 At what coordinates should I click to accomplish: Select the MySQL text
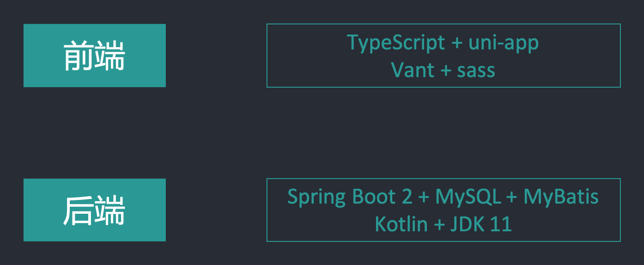click(468, 197)
